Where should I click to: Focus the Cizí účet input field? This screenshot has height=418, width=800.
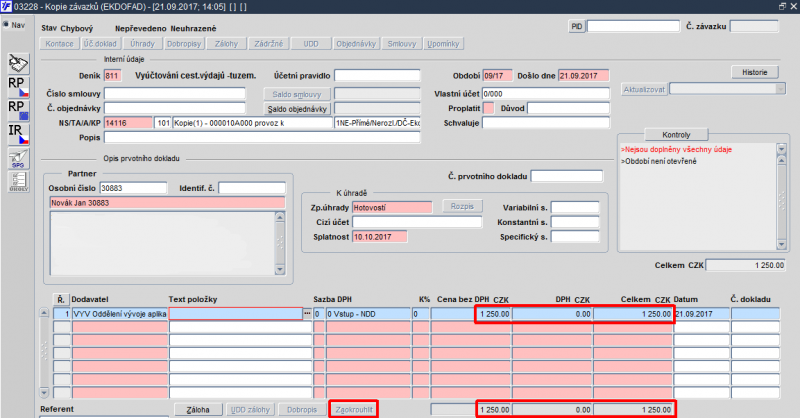coord(417,222)
